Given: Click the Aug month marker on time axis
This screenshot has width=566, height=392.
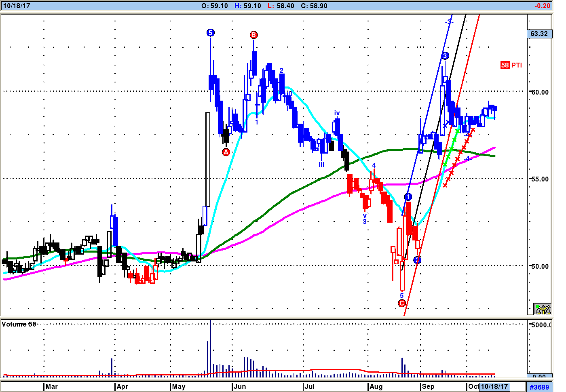Looking at the screenshot, I should pyautogui.click(x=376, y=386).
